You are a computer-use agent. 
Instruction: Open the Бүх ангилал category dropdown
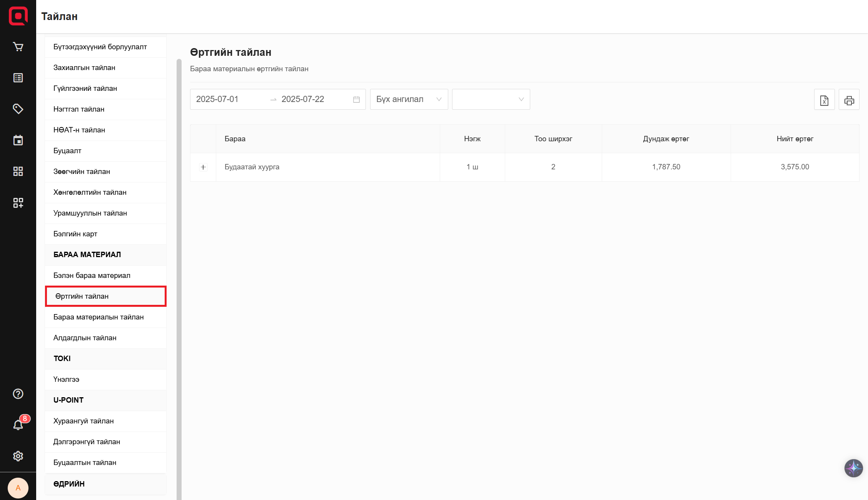pyautogui.click(x=409, y=99)
